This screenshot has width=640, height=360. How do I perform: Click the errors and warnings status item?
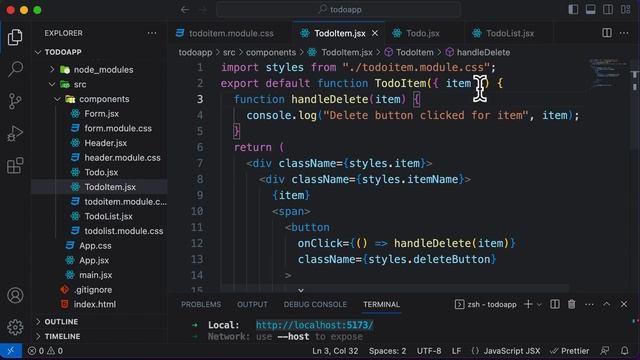point(45,351)
